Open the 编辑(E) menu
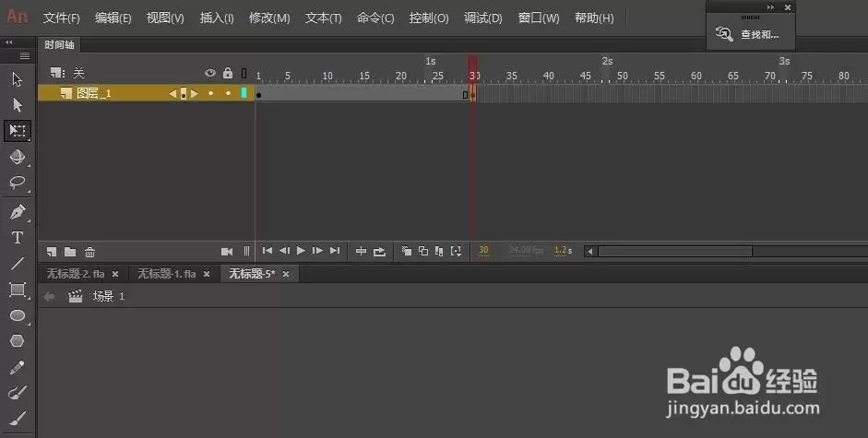Viewport: 868px width, 438px height. [113, 18]
